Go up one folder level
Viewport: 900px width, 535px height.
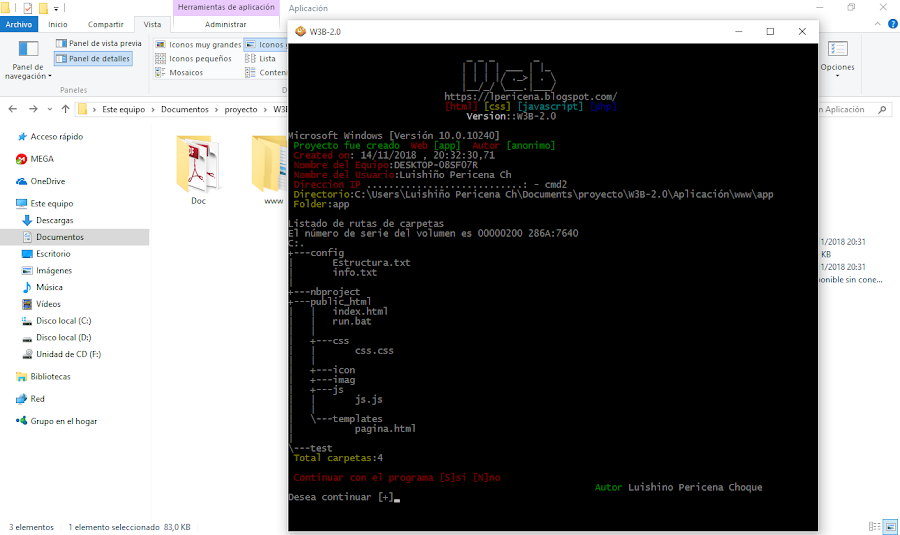tap(65, 109)
